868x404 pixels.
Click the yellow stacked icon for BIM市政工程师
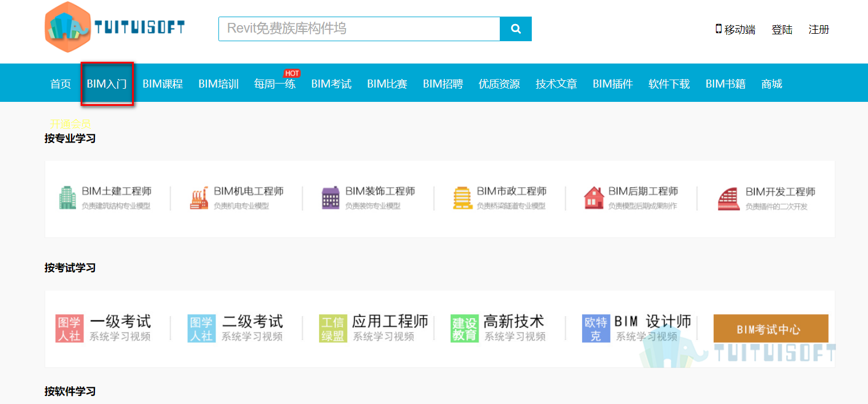[462, 198]
